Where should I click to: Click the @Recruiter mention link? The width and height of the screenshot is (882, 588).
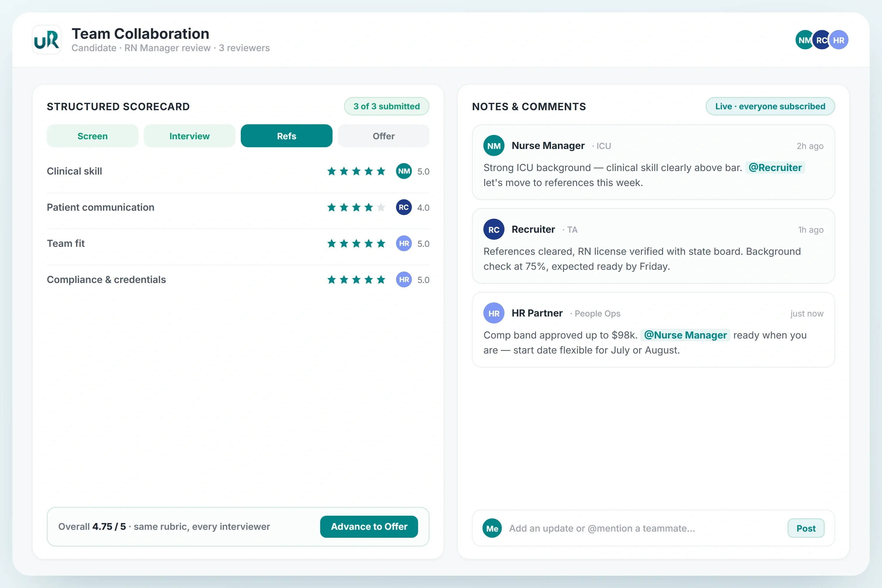point(775,167)
